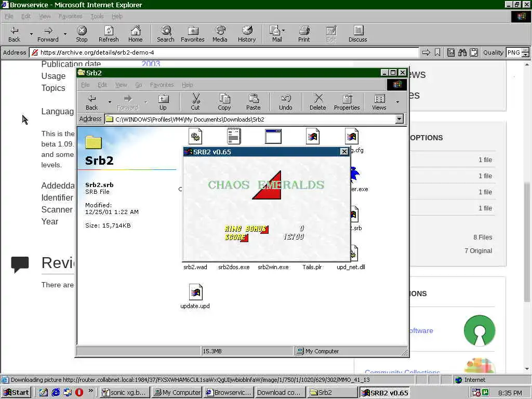Select the upd_net.dll file label

(x=351, y=267)
